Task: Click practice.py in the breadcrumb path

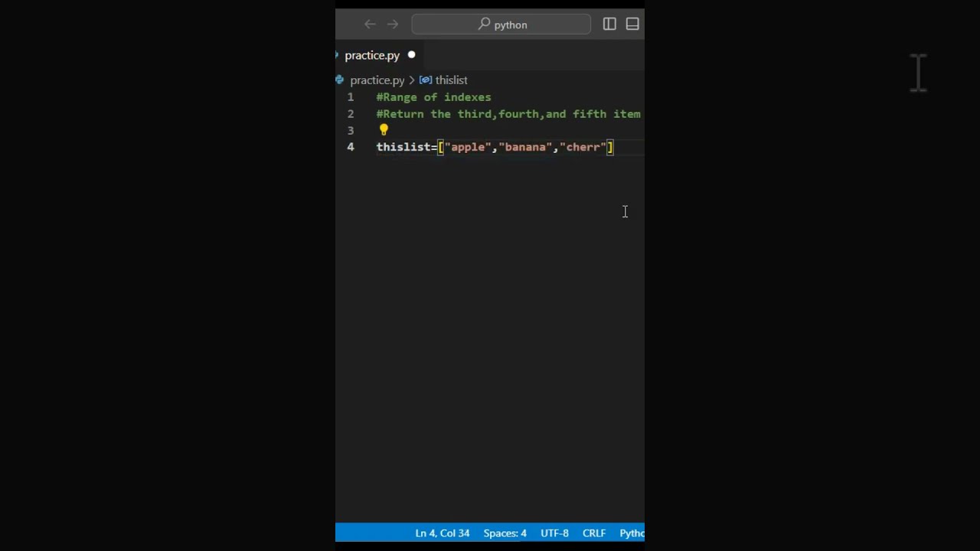Action: tap(377, 80)
